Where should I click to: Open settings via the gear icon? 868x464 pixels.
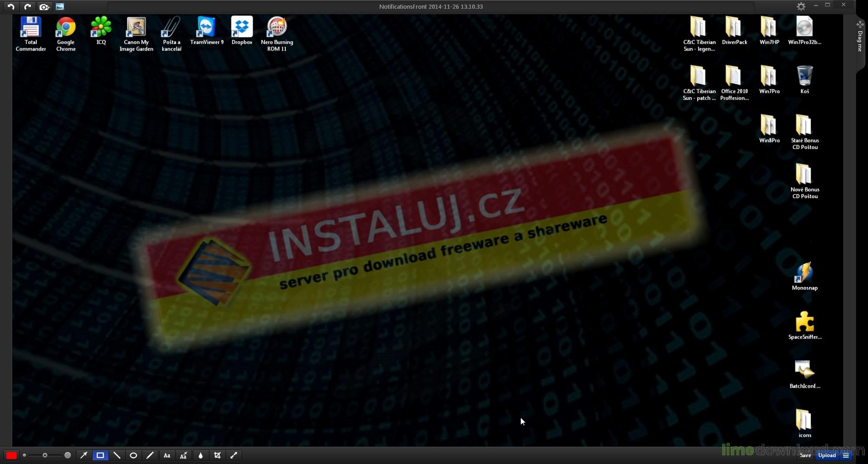click(x=801, y=6)
